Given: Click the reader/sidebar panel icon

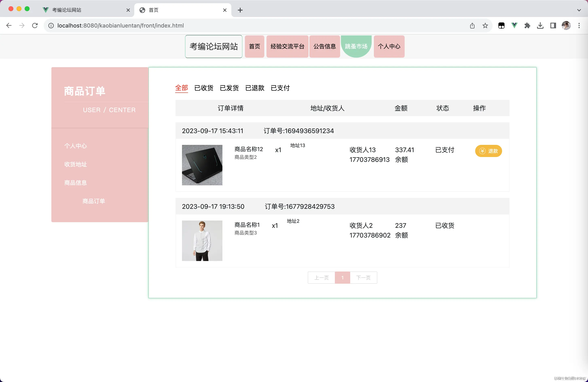Looking at the screenshot, I should tap(553, 25).
